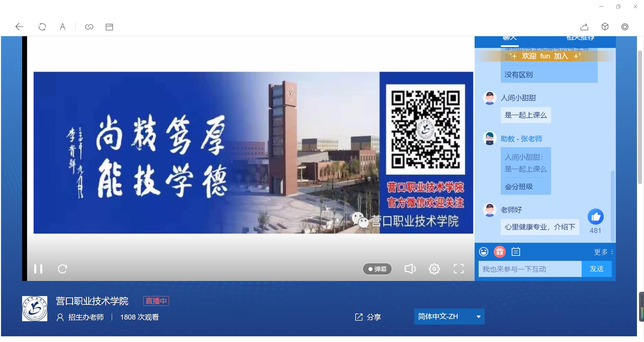This screenshot has height=342, width=644.
Task: Click avatar of 助教 - 张老师
Action: (489, 138)
